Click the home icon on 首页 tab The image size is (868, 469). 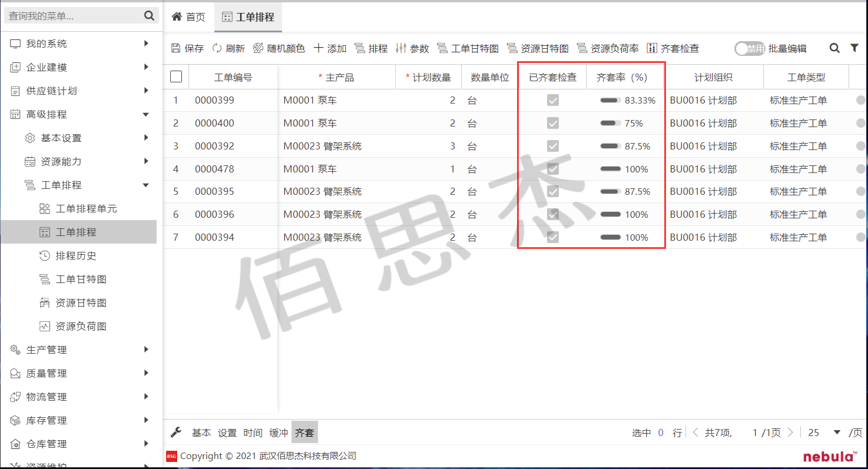(x=177, y=17)
